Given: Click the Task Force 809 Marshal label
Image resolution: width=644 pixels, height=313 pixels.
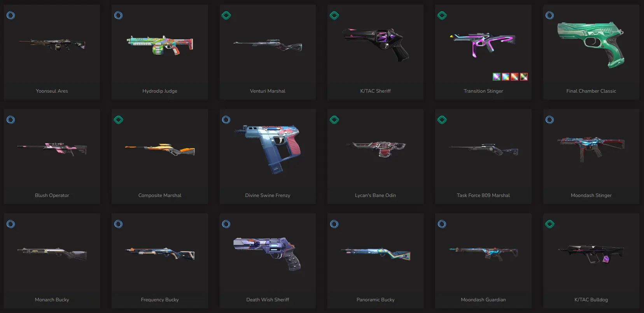Looking at the screenshot, I should click(x=483, y=195).
